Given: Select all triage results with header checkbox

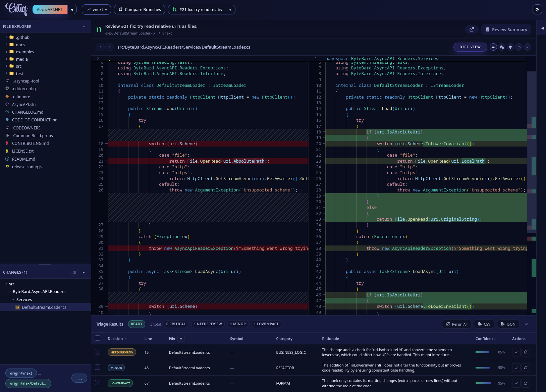Looking at the screenshot, I should (98, 338).
